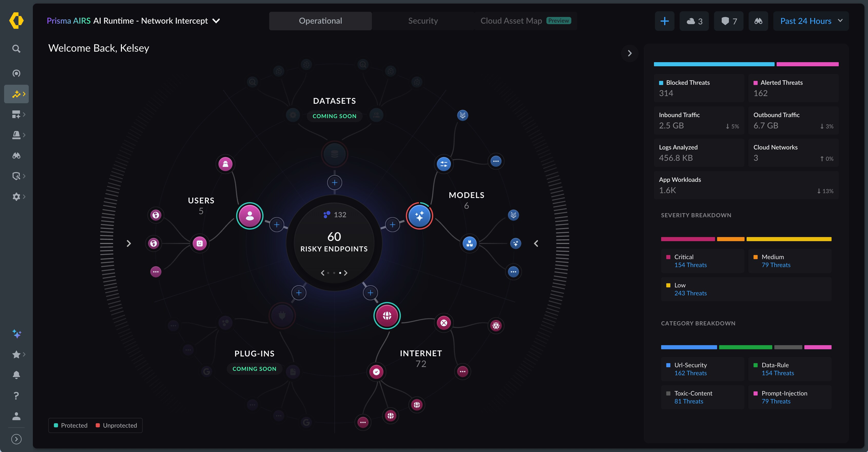Open the binoculars icon in top toolbar
The image size is (868, 452).
758,21
